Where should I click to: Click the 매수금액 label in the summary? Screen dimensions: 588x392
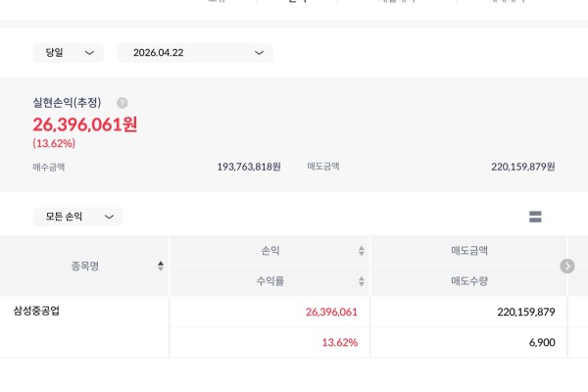[49, 168]
